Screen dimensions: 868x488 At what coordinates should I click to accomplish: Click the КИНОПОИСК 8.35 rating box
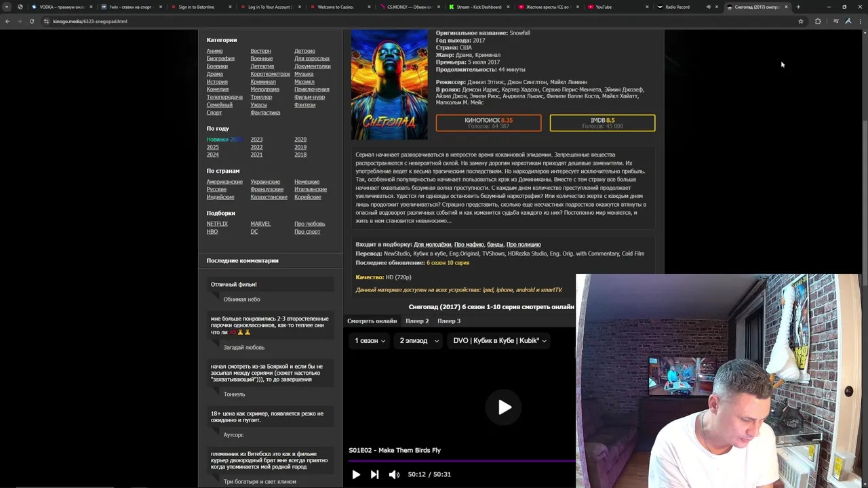coord(488,123)
